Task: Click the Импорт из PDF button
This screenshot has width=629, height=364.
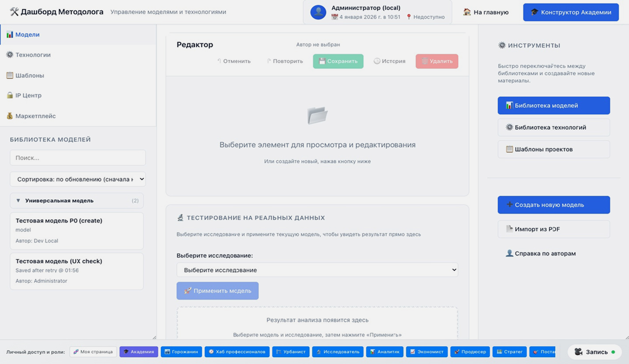Action: pos(554,229)
